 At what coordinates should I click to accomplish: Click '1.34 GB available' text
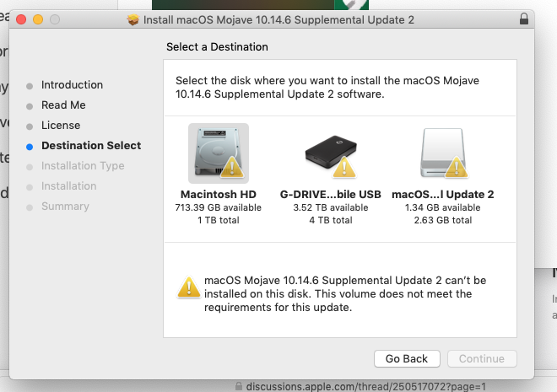pyautogui.click(x=443, y=207)
